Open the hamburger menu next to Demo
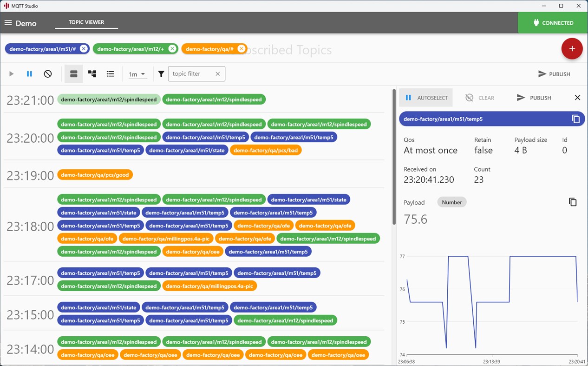Image resolution: width=588 pixels, height=366 pixels. pyautogui.click(x=8, y=23)
